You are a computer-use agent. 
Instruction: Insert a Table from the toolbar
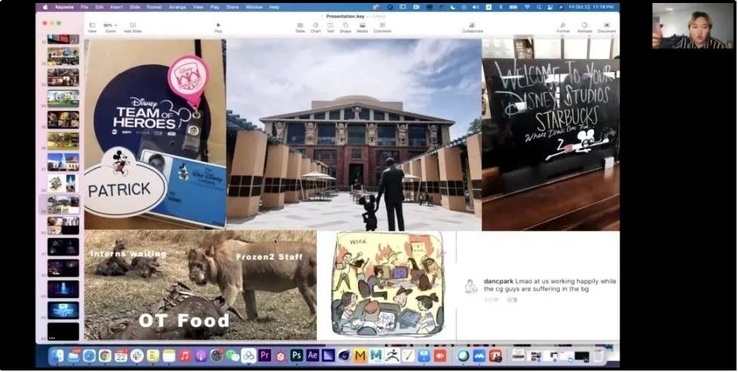tap(300, 27)
